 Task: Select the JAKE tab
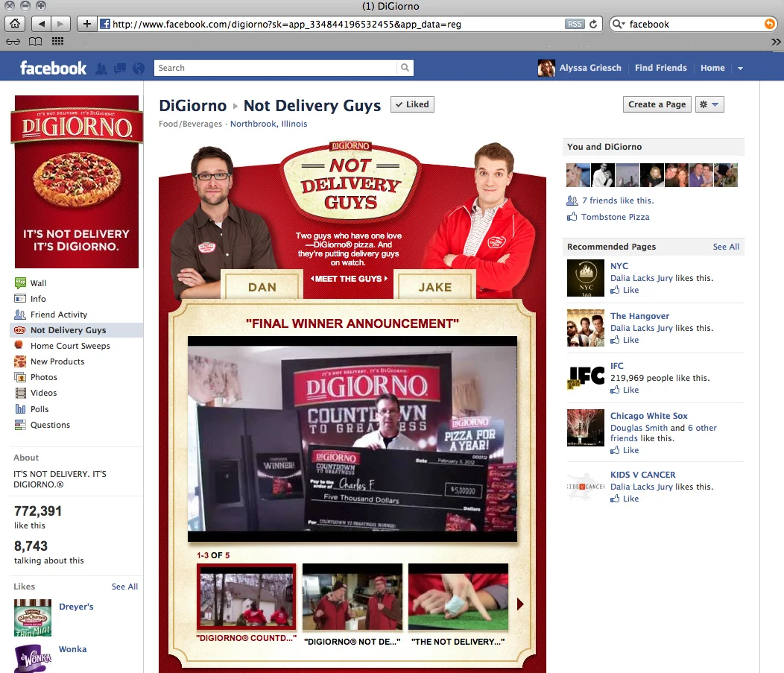point(435,286)
